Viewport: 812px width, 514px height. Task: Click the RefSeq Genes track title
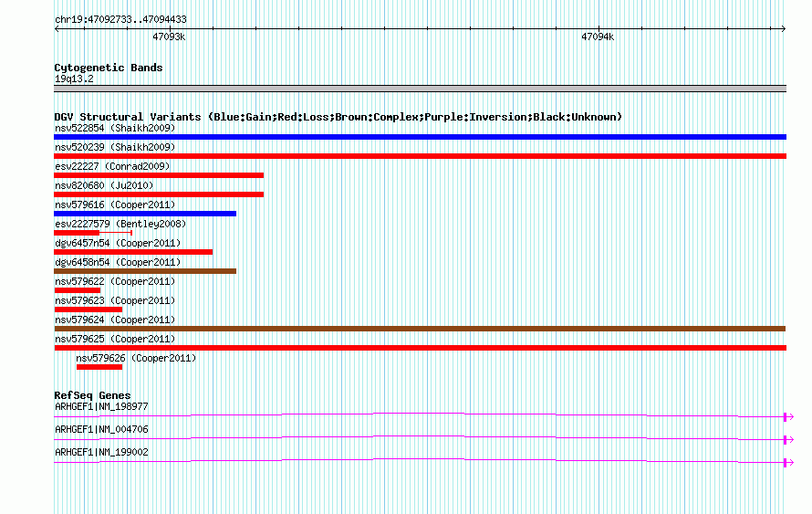92,395
